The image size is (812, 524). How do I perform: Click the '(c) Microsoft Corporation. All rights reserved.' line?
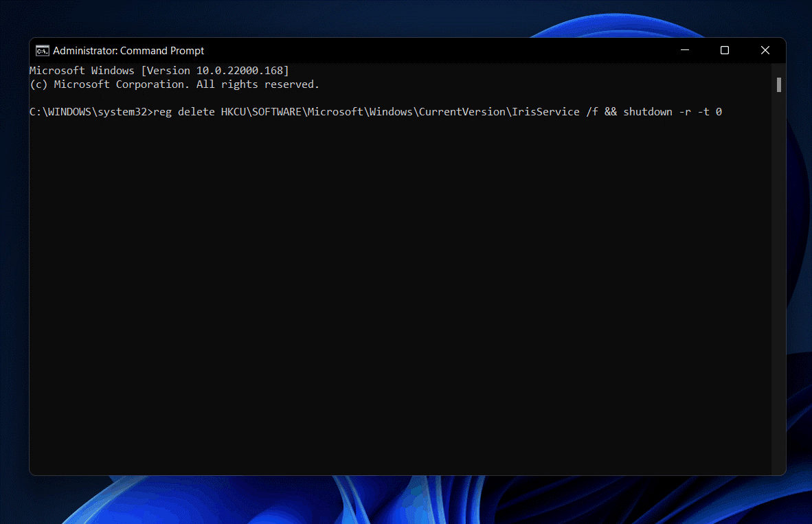pyautogui.click(x=174, y=84)
